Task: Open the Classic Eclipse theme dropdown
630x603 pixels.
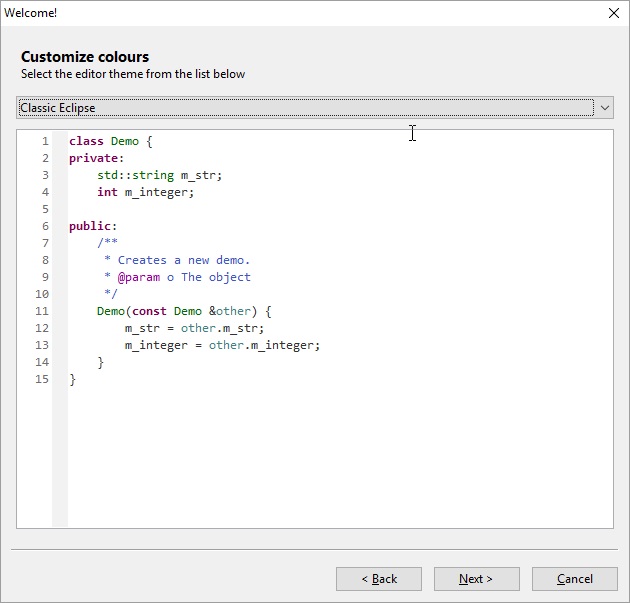Action: click(315, 108)
